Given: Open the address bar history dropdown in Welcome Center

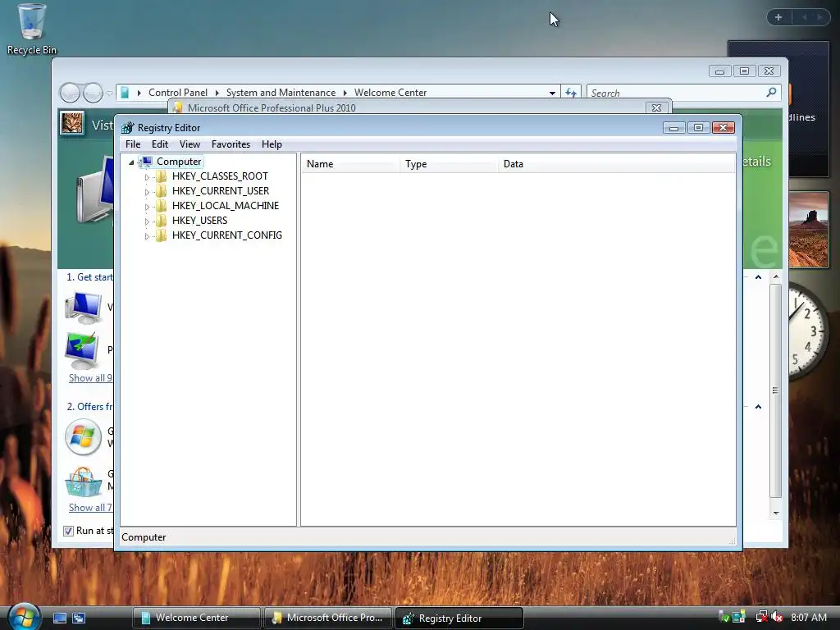Looking at the screenshot, I should 552,93.
